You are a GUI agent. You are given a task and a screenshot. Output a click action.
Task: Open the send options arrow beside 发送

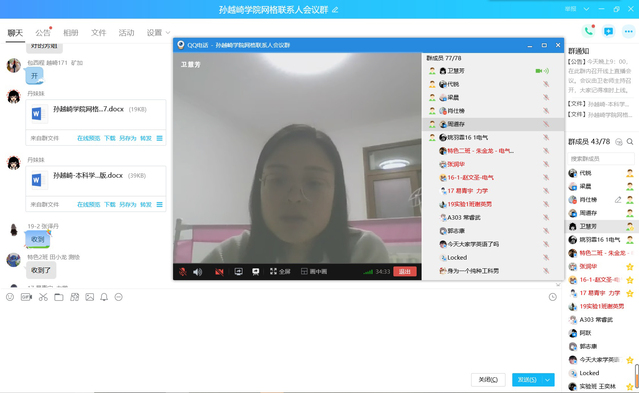548,380
